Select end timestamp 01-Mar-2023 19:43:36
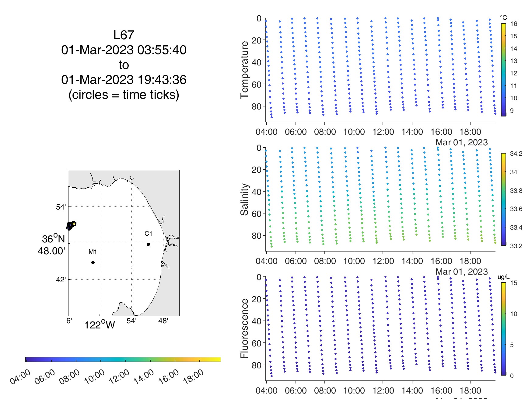This screenshot has height=399, width=532. click(124, 80)
